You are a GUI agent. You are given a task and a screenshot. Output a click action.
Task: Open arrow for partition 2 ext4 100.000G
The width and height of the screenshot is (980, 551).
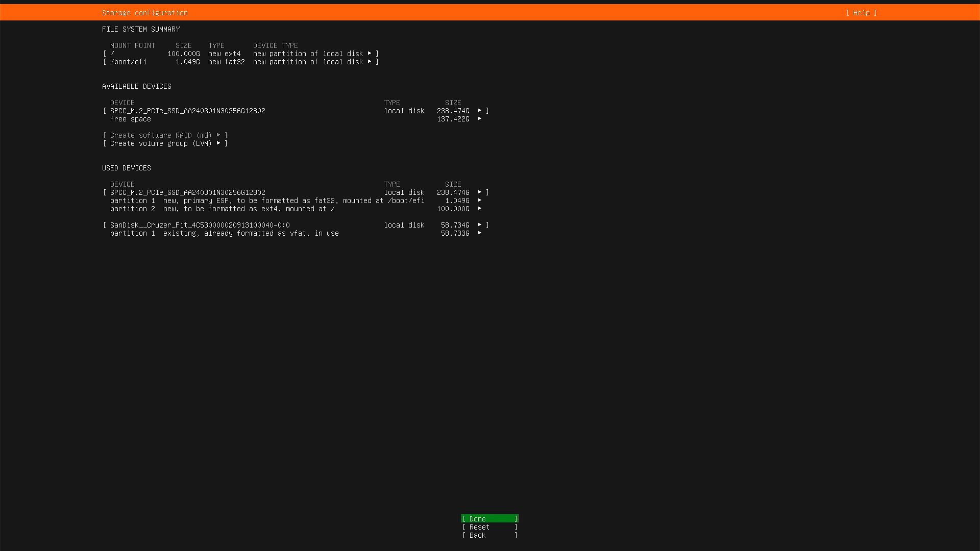point(480,209)
